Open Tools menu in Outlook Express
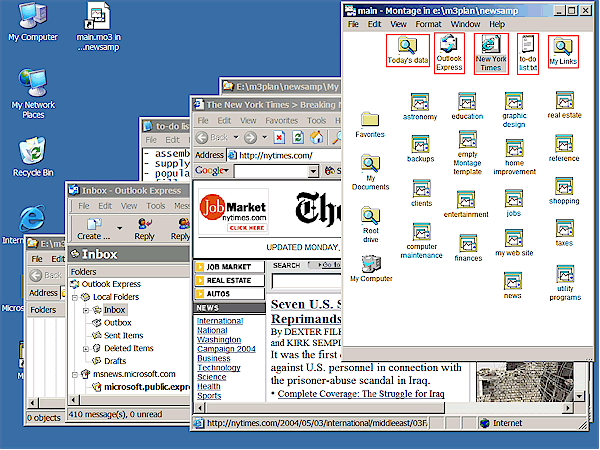 (156, 206)
